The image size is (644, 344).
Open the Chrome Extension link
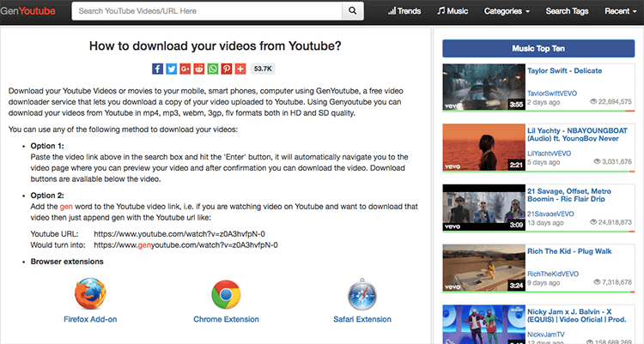226,319
